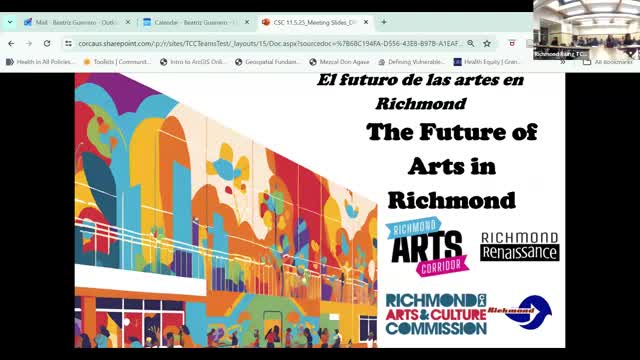Viewport: 640px width, 360px height.
Task: Expand hidden bookmarks chevron
Action: [x=562, y=62]
